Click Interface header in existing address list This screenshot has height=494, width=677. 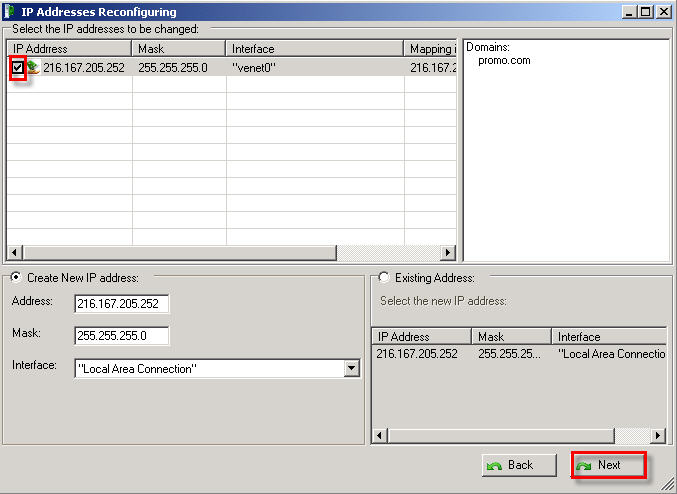609,336
